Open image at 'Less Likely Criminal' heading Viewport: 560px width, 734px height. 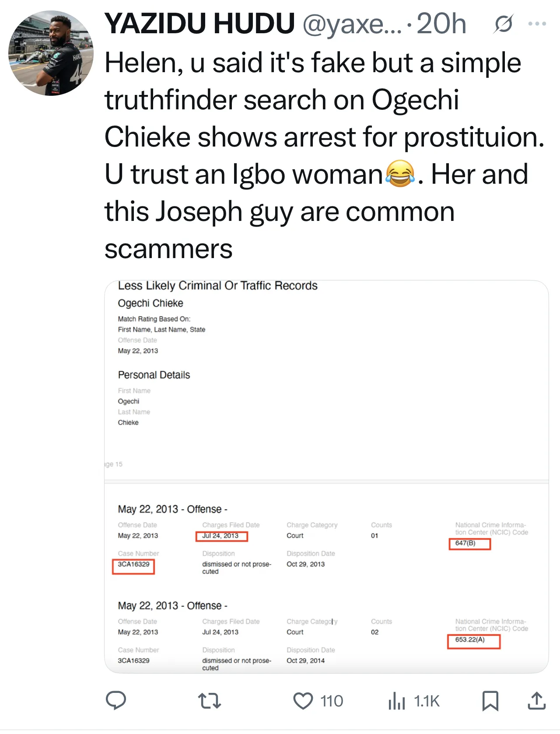pyautogui.click(x=217, y=286)
